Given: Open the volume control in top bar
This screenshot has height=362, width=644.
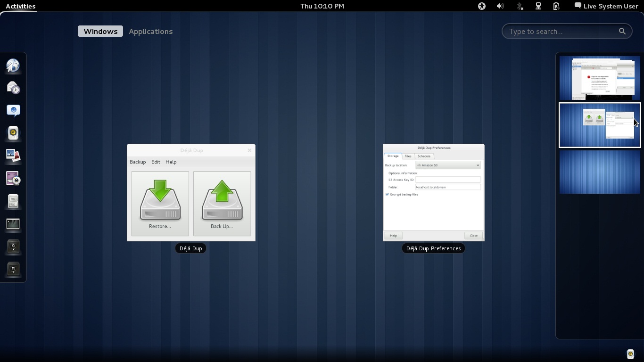Looking at the screenshot, I should click(500, 6).
